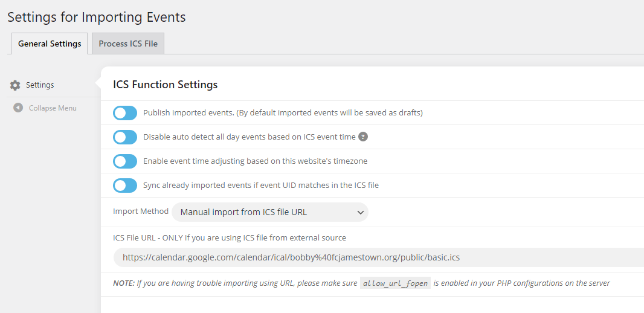Click the Import Method dropdown chevron arrow
The image size is (644, 313).
[360, 212]
